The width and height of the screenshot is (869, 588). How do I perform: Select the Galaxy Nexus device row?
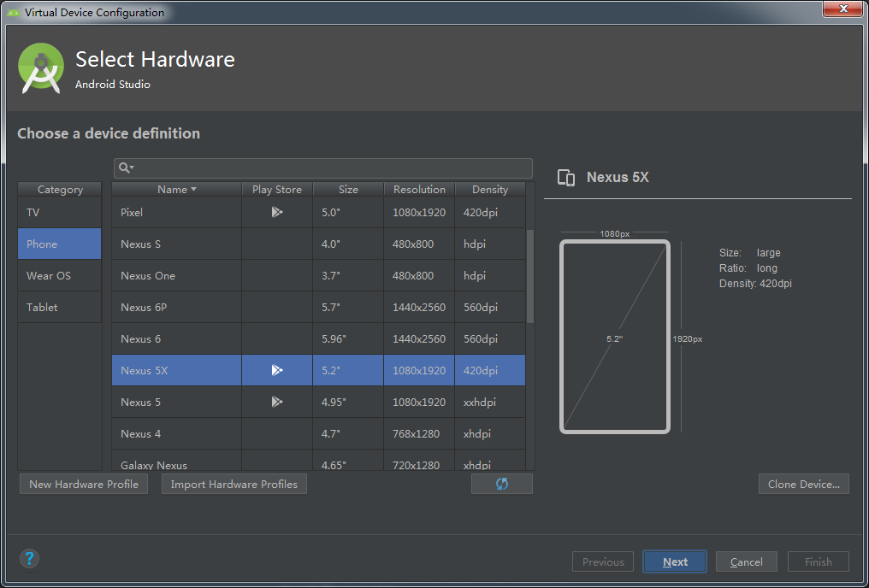[x=319, y=460]
